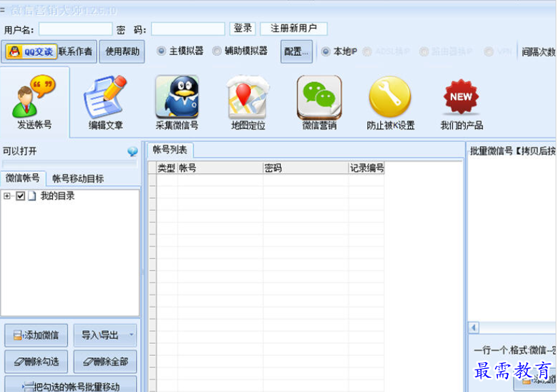Click the QQ交谈 contact button
557x392 pixels.
(x=31, y=52)
